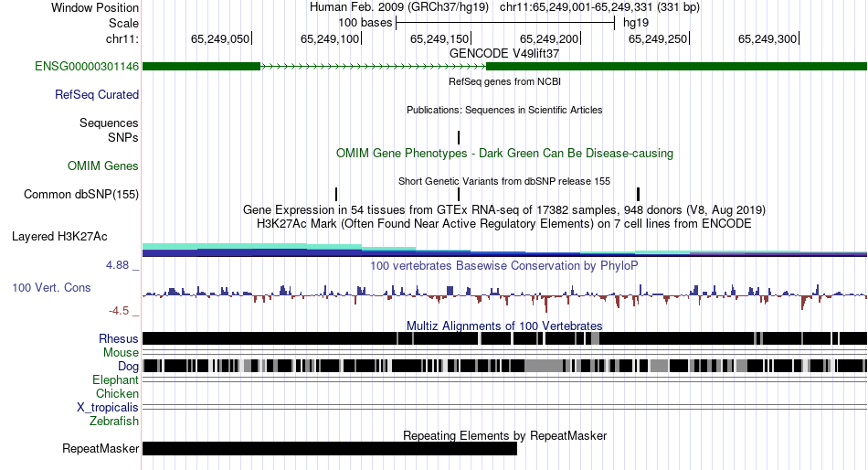Click the H3K27Ac signal layer graph
The height and width of the screenshot is (470, 868).
point(504,250)
